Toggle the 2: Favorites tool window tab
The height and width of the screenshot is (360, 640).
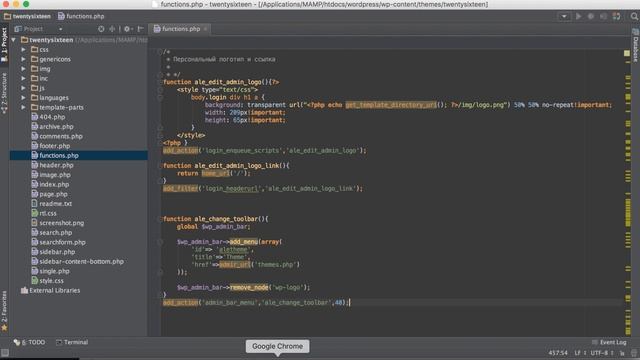click(4, 311)
